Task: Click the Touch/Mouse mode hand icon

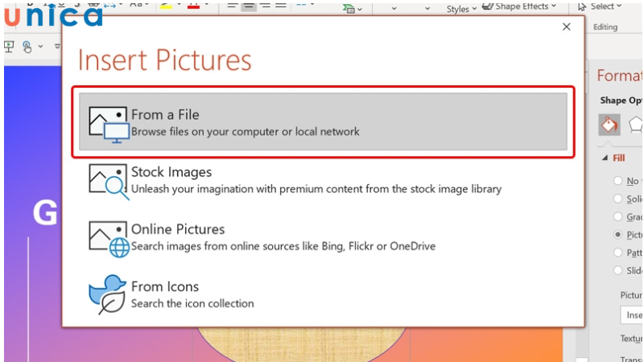Action: [27, 47]
